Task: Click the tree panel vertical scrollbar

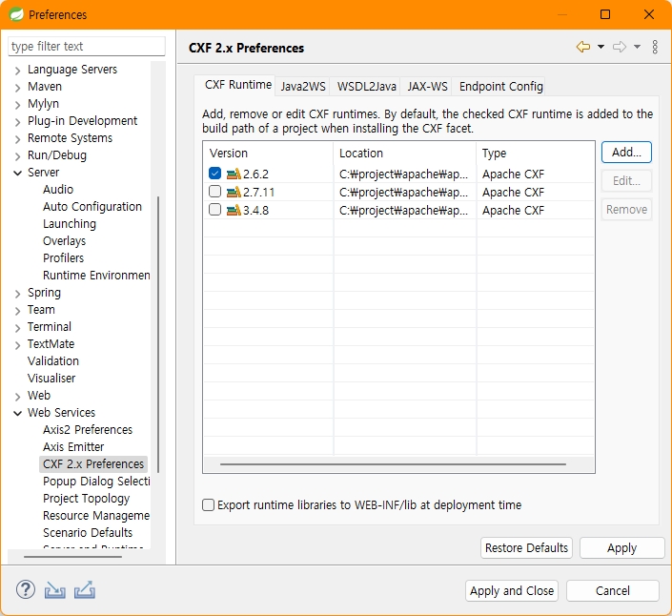Action: [158, 335]
